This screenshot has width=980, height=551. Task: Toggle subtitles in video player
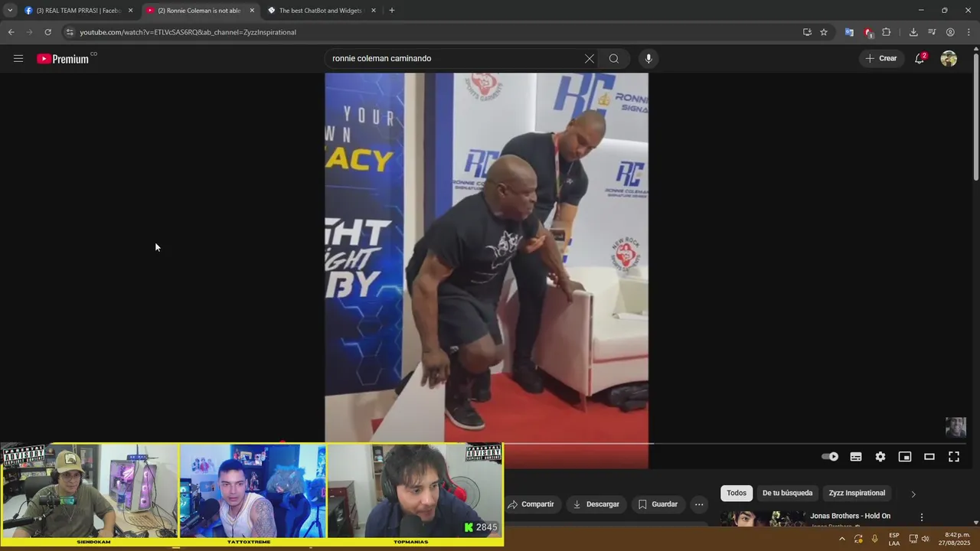click(856, 457)
